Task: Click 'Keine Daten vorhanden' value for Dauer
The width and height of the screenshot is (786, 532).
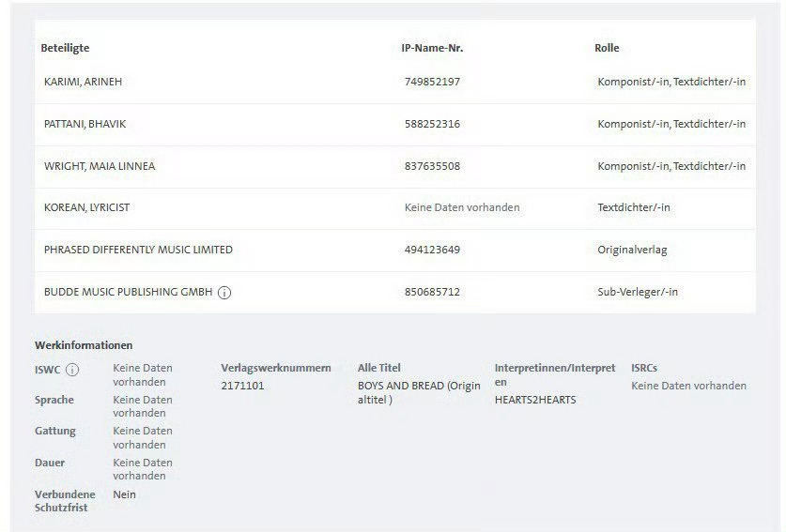Action: (x=143, y=469)
